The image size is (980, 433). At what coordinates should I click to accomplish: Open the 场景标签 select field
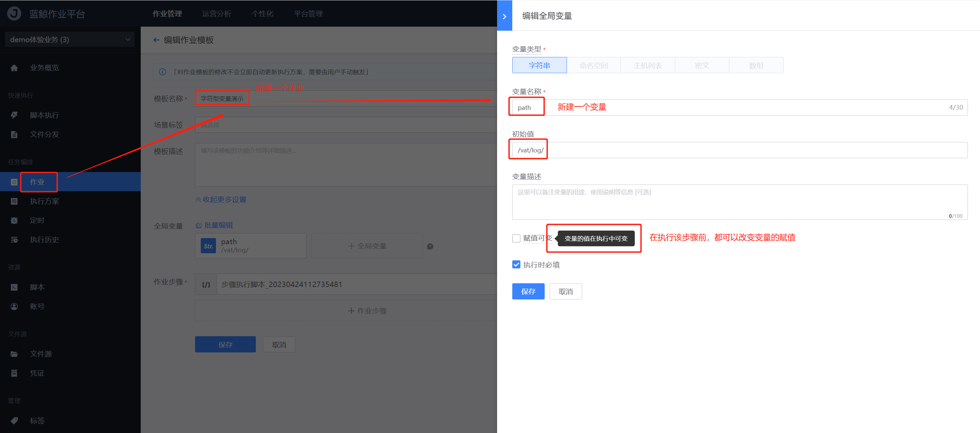(x=346, y=125)
